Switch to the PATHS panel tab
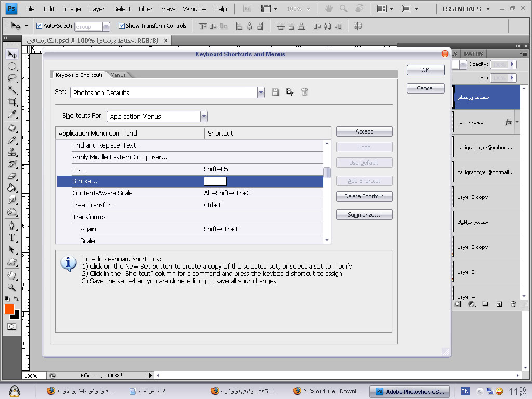Screen dimensions: 532x399 click(473, 54)
